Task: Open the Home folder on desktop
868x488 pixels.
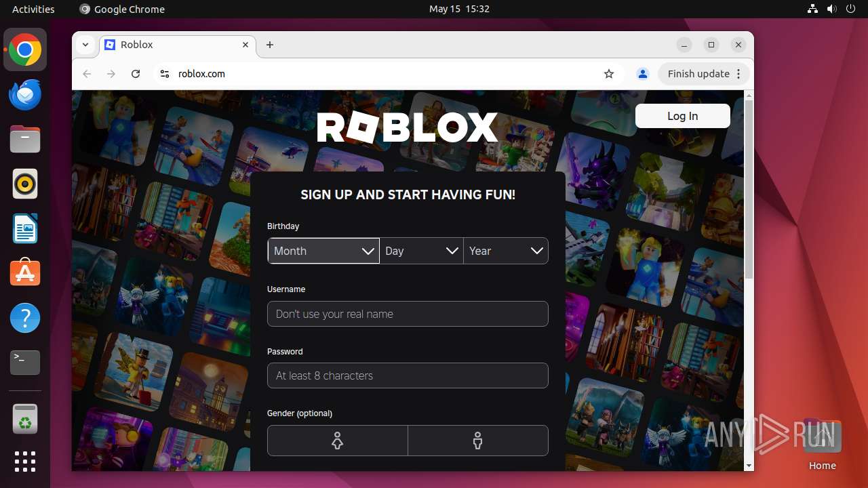Action: click(822, 444)
